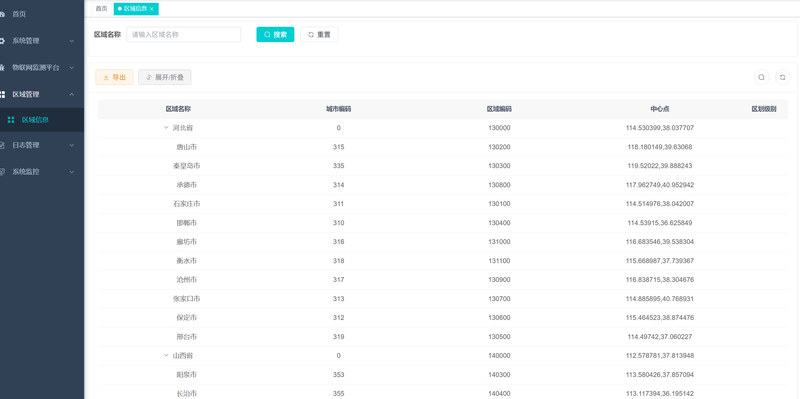This screenshot has height=399, width=800.
Task: Switch to the 区域信息 tab
Action: point(136,9)
